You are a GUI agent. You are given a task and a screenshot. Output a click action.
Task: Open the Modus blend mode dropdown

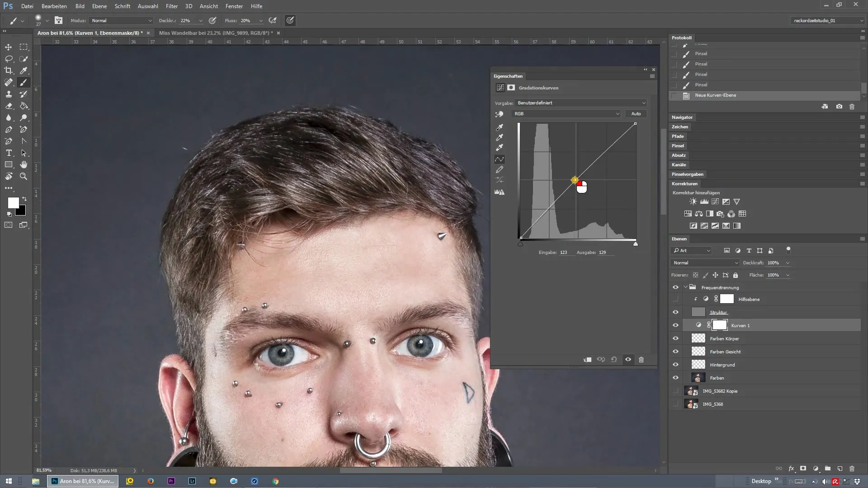(x=121, y=20)
